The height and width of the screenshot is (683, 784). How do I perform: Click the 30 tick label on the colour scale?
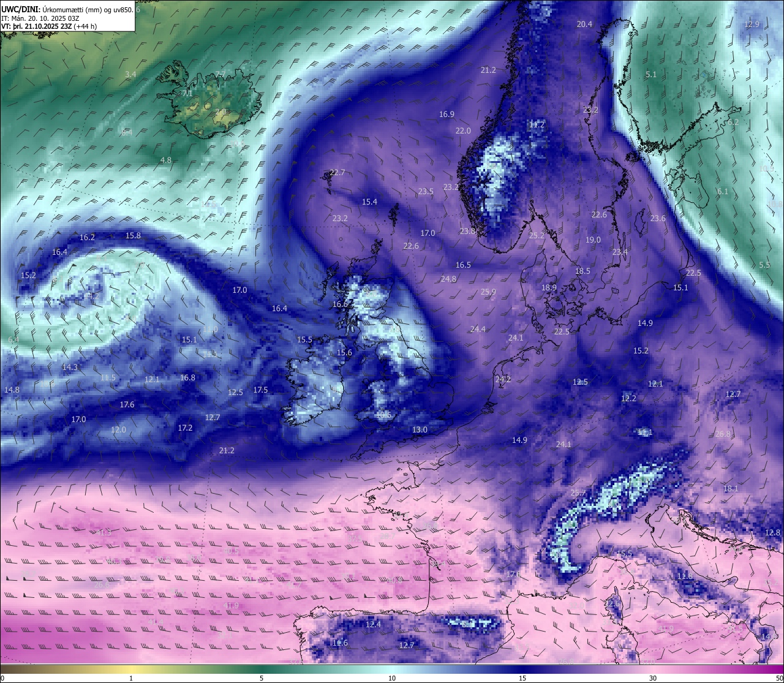pos(653,678)
